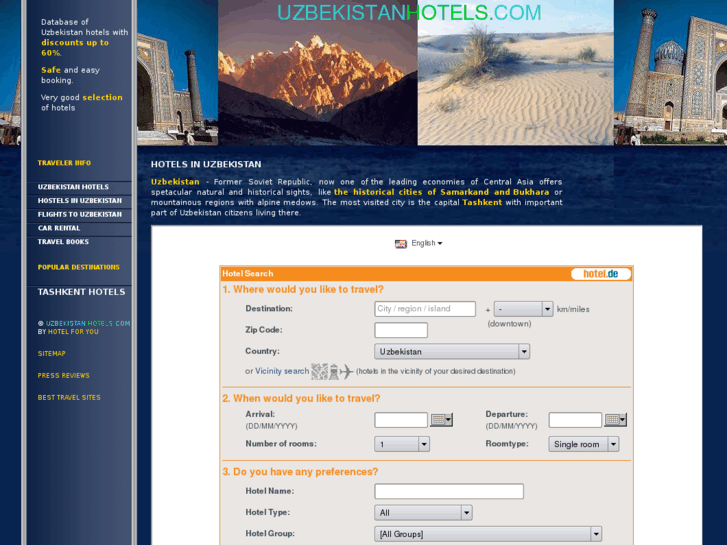727x545 pixels.
Task: Click the Zip Code input field
Action: [x=401, y=330]
